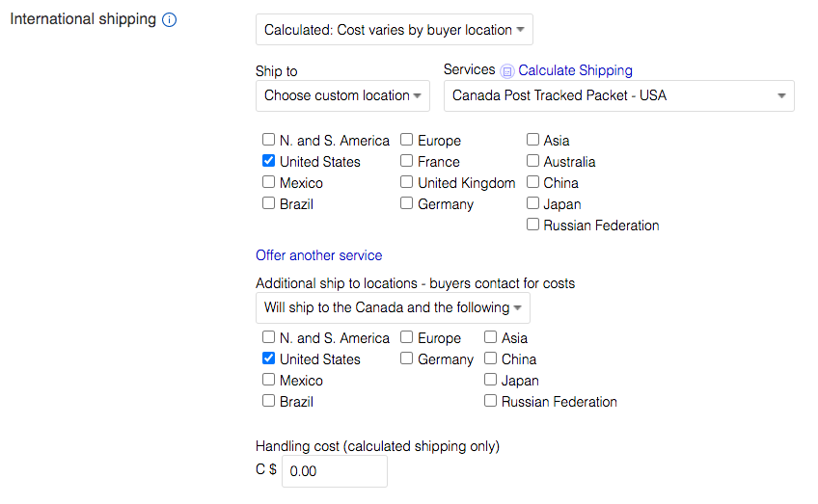Enable Brazil in the additional locations list

click(268, 401)
